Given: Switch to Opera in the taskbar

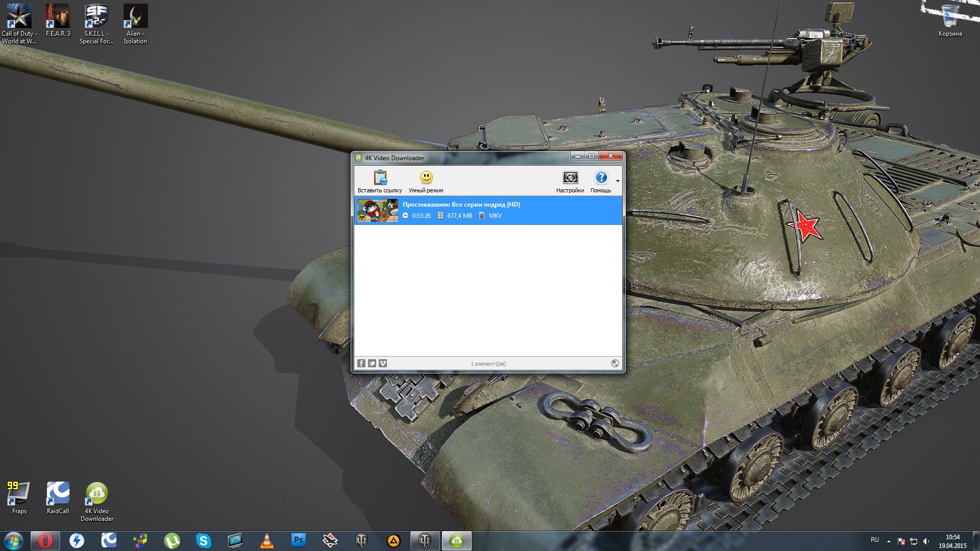Looking at the screenshot, I should (x=45, y=541).
